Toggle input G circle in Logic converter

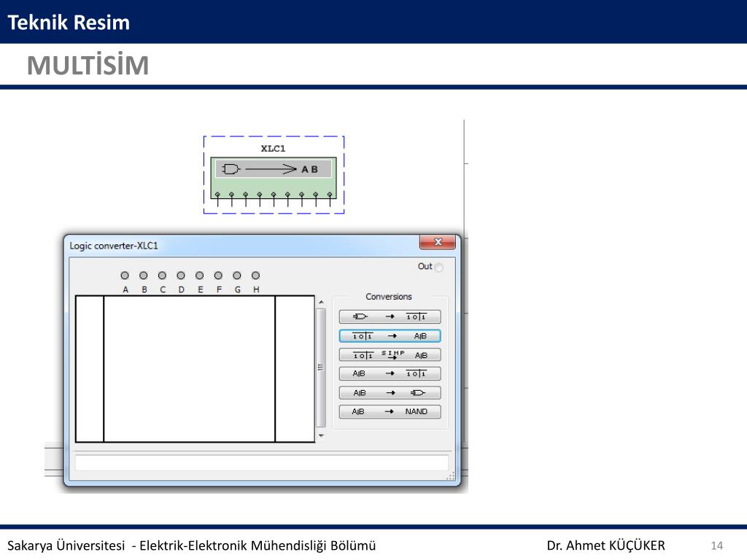coord(237,275)
